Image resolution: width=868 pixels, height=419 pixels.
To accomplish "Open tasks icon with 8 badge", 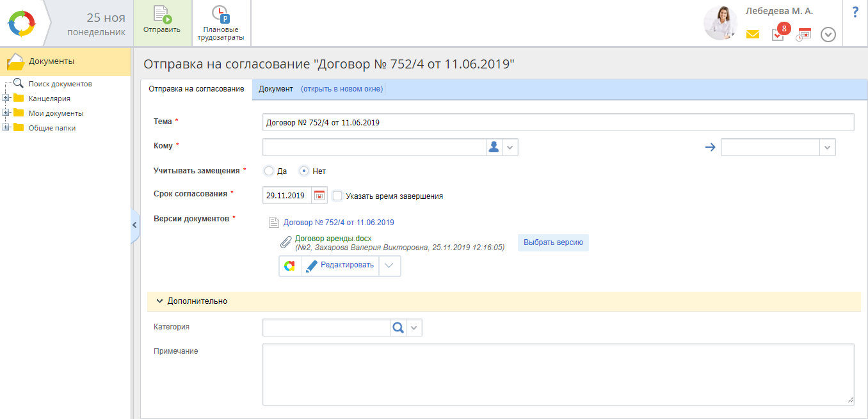I will point(778,35).
